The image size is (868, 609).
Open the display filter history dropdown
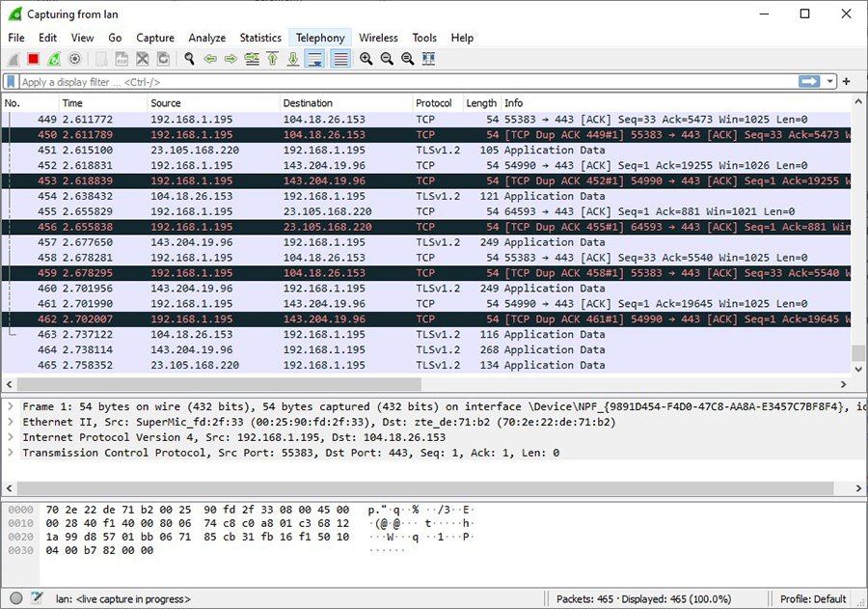[830, 82]
